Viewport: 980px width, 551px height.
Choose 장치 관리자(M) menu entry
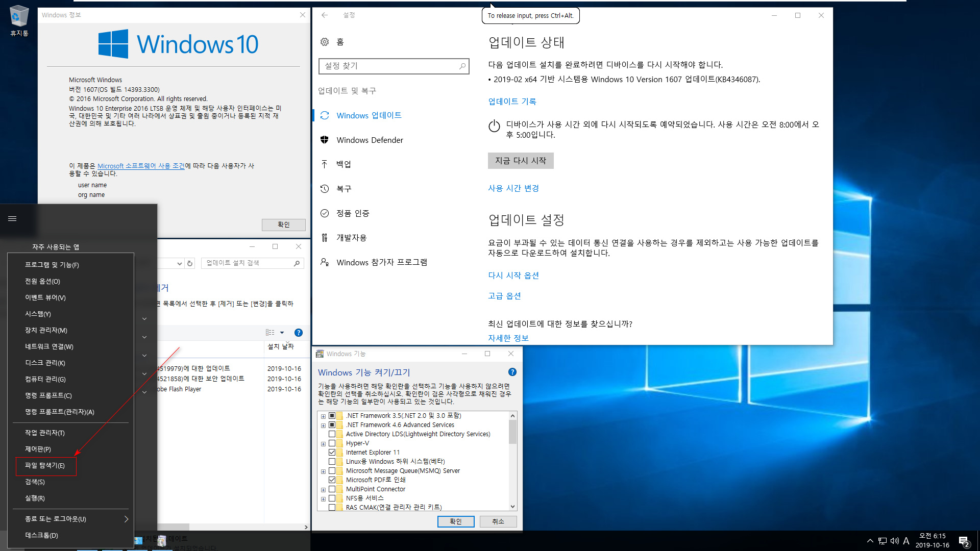[x=70, y=330]
